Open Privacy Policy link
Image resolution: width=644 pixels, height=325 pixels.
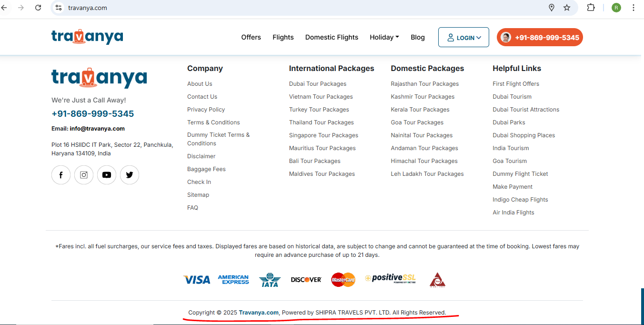point(206,110)
